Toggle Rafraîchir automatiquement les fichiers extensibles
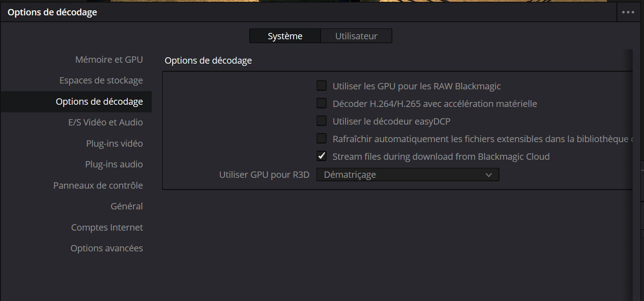 coord(322,139)
